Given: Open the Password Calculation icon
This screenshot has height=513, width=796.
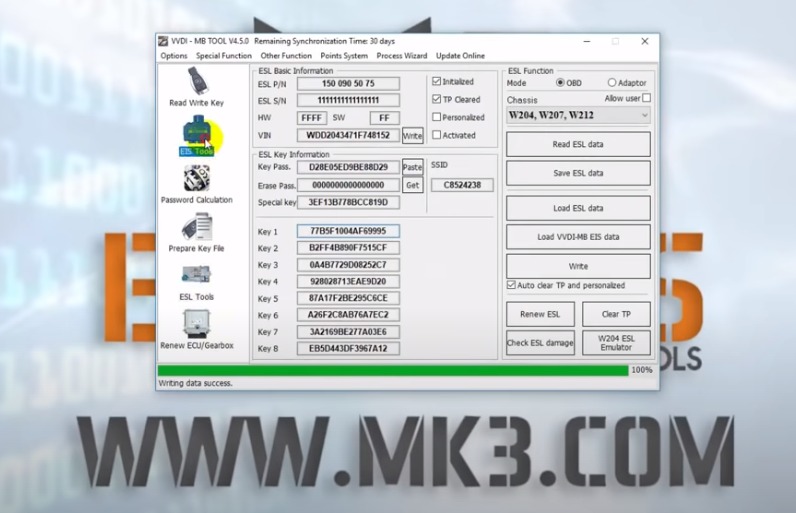Looking at the screenshot, I should 196,180.
